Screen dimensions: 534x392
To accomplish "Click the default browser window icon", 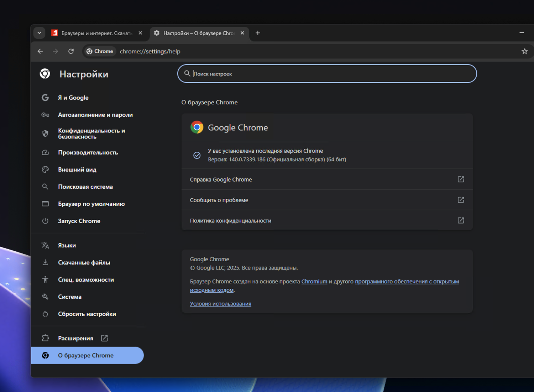I will point(45,204).
